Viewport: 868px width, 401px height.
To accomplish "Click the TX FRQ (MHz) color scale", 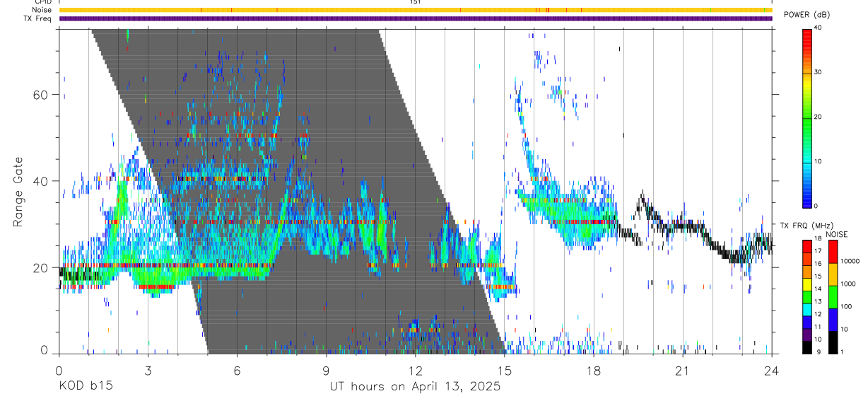I will click(807, 296).
